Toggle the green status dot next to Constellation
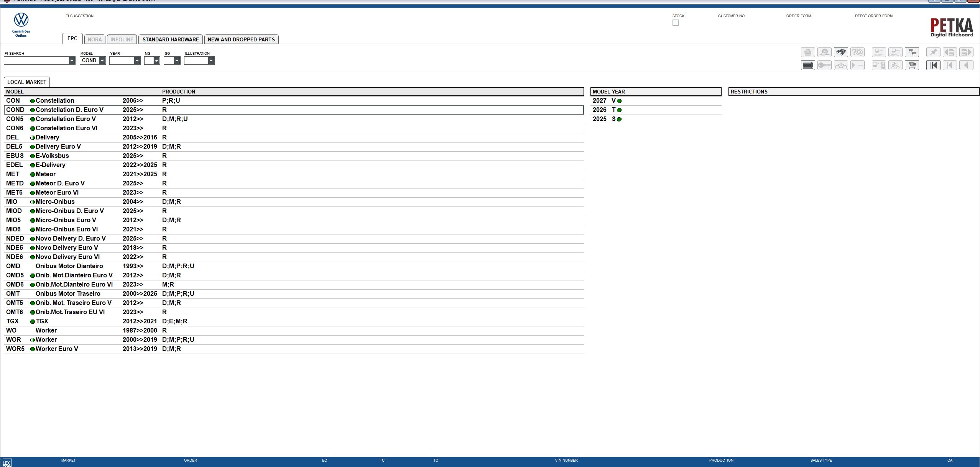Screen dimensions: 980x467 coord(32,101)
